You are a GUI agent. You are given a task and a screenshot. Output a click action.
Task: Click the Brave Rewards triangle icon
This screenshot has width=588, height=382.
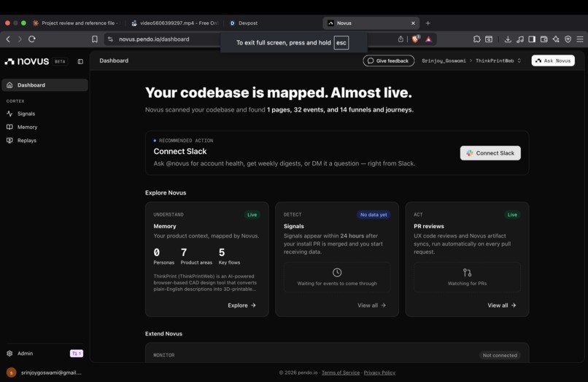click(428, 39)
